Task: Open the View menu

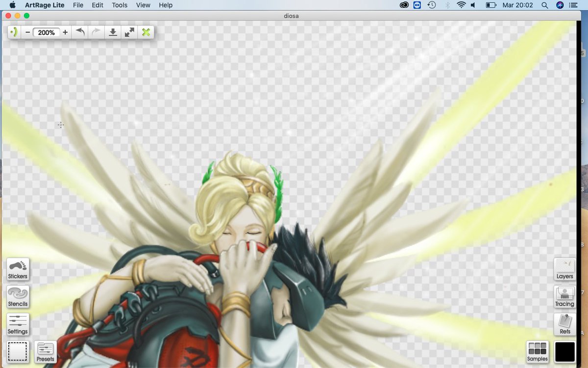Action: (143, 5)
